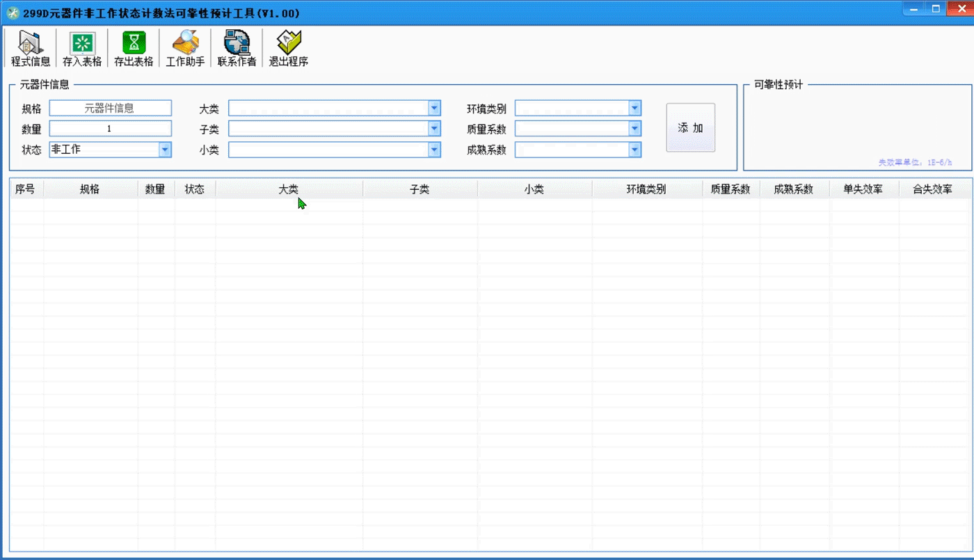
Task: Click the 存入表格 import table icon
Action: coord(82,48)
